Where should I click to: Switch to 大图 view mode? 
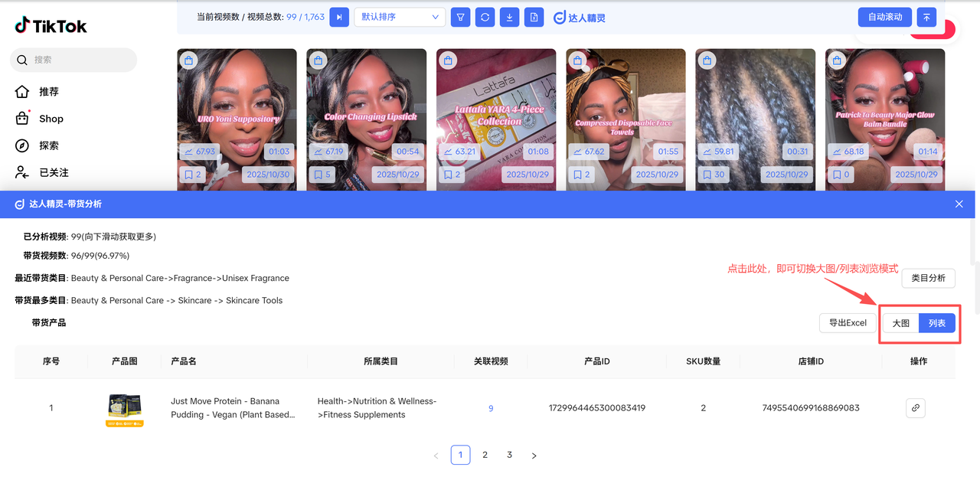[900, 323]
